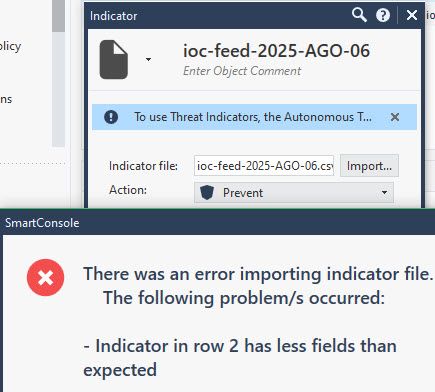
Task: Open the Action dropdown showing Prevent
Action: click(294, 193)
